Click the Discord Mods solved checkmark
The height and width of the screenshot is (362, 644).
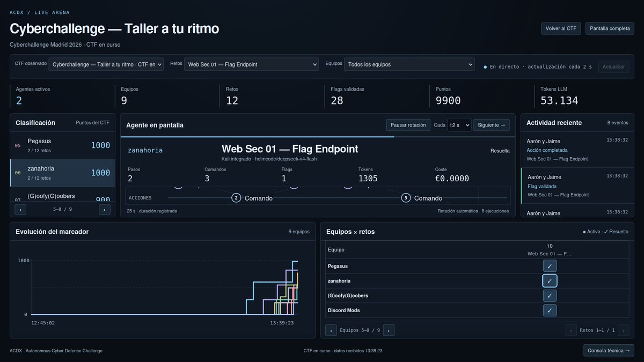tap(550, 310)
